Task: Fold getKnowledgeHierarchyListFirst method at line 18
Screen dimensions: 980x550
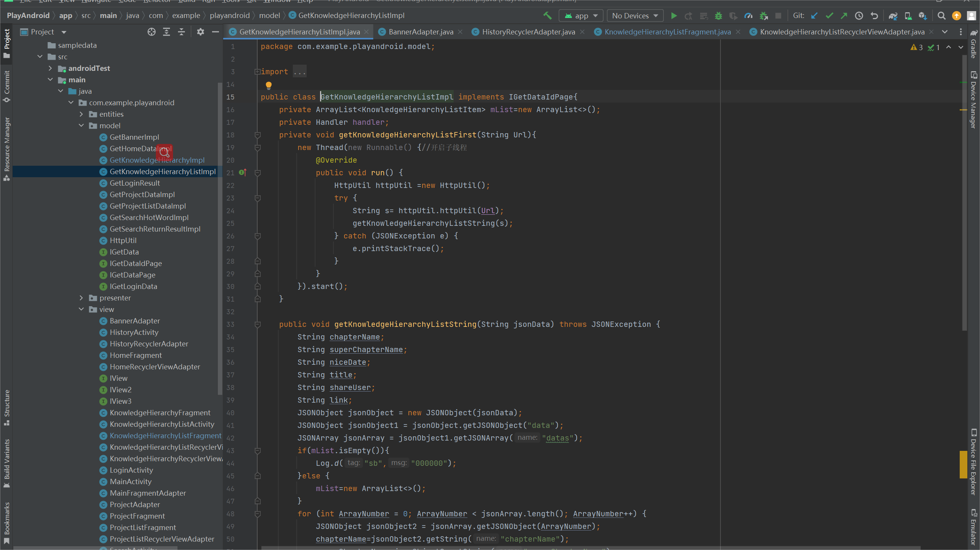Action: [258, 135]
